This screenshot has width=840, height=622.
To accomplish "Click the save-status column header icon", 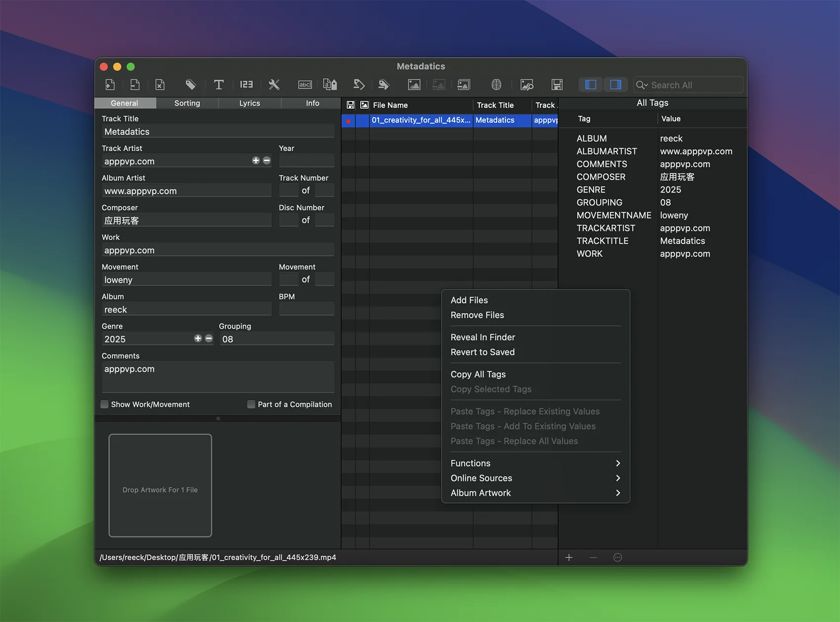I will (x=350, y=105).
